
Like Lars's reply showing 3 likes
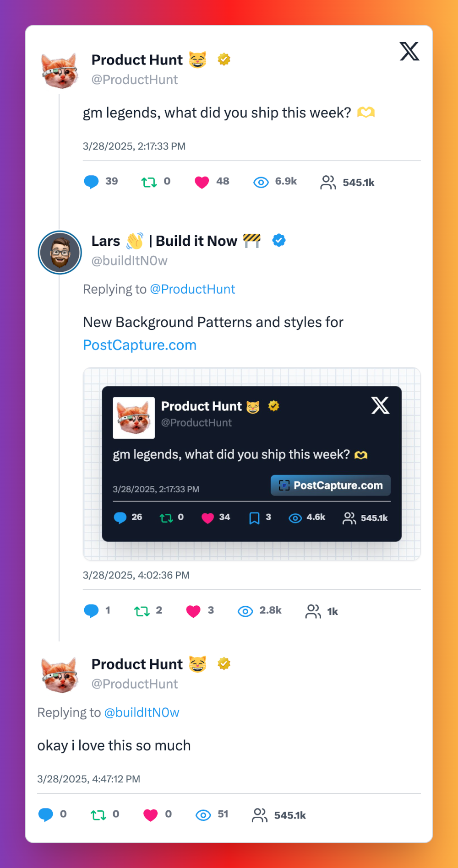pyautogui.click(x=194, y=610)
